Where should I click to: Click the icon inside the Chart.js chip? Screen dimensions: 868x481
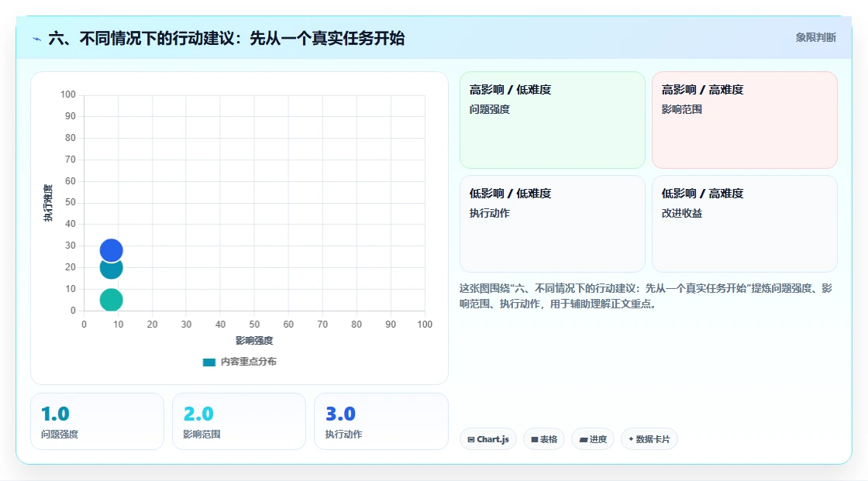[x=471, y=439]
